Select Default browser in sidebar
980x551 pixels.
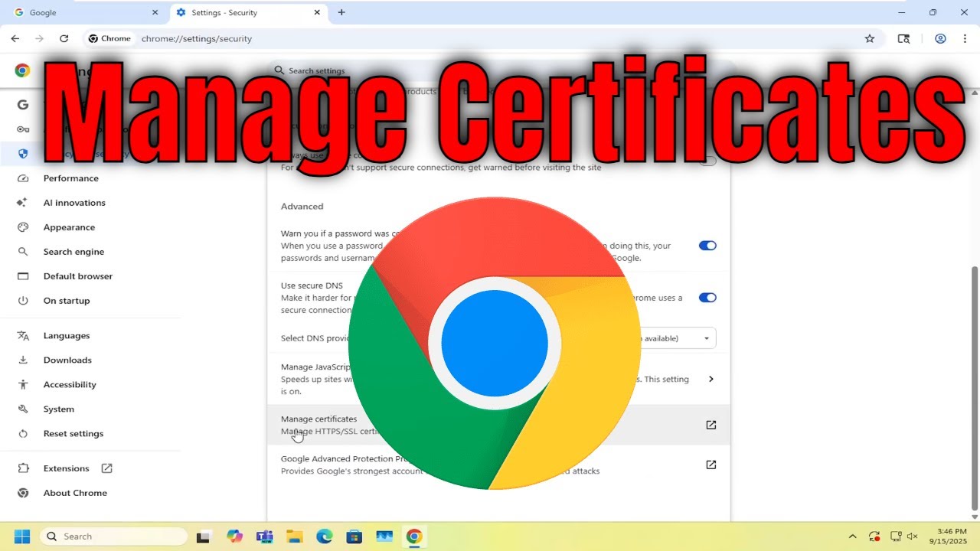pos(77,276)
